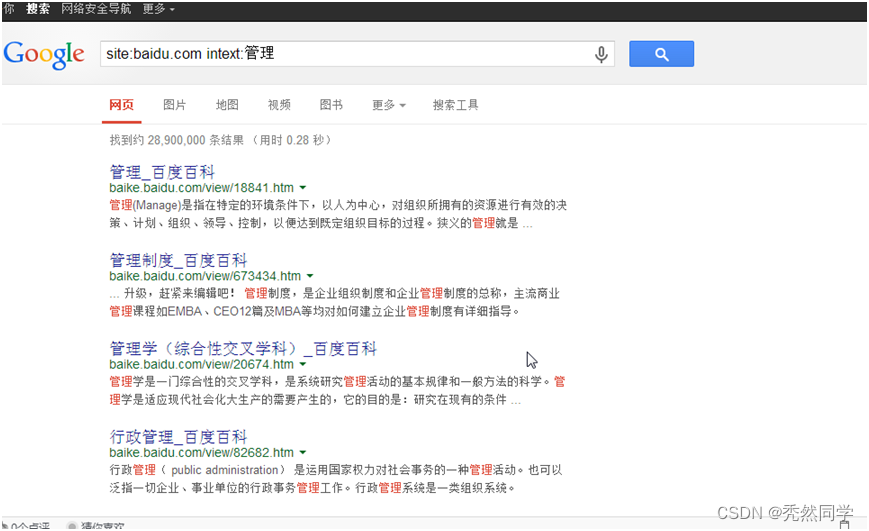The height and width of the screenshot is (531, 869).
Task: Open the 管理_百度百科 result
Action: (162, 172)
